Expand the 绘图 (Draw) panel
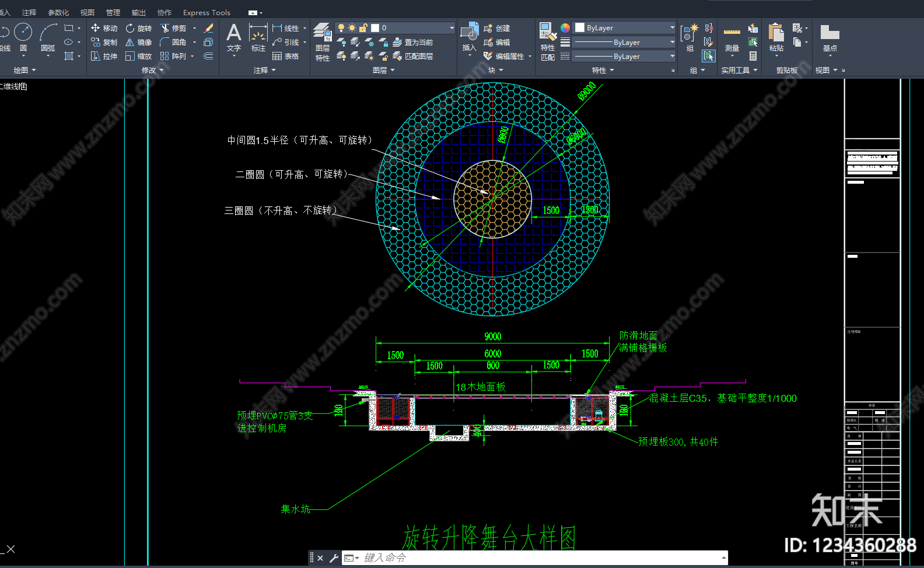The width and height of the screenshot is (924, 568). point(24,70)
